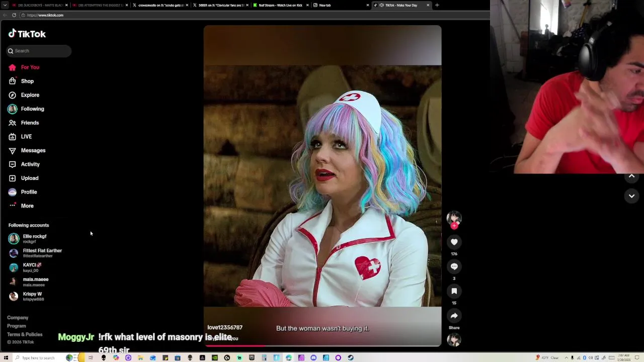Open Task View on the taskbar
This screenshot has width=644, height=362.
(x=91, y=358)
